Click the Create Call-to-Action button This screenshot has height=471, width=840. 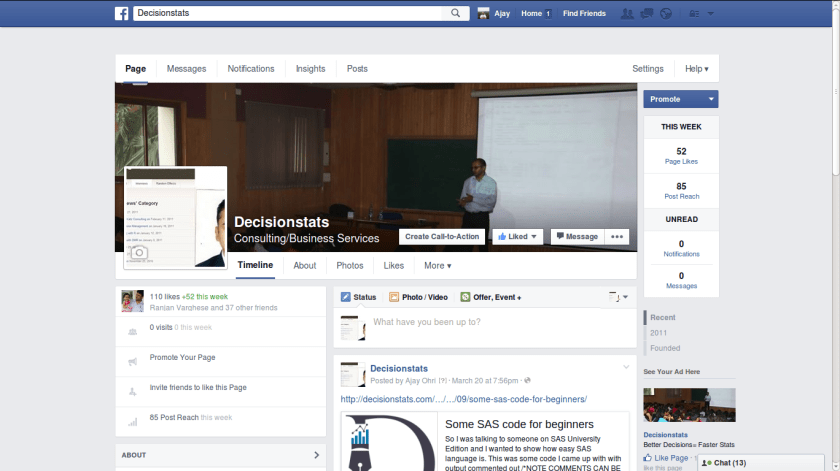pyautogui.click(x=442, y=237)
